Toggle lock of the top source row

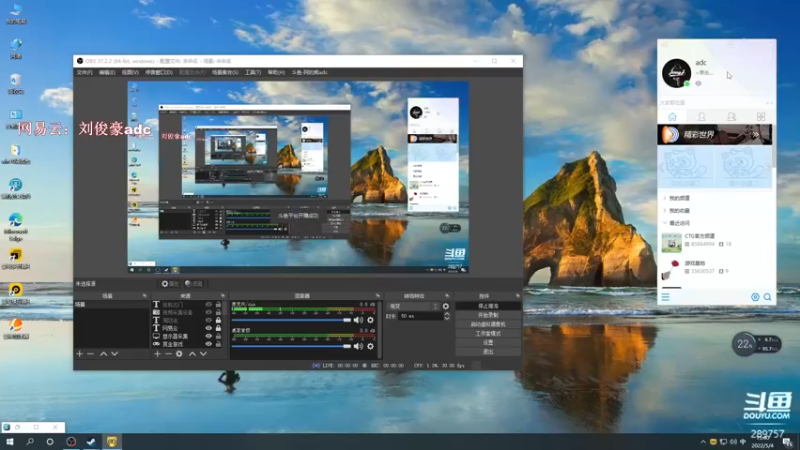(218, 305)
